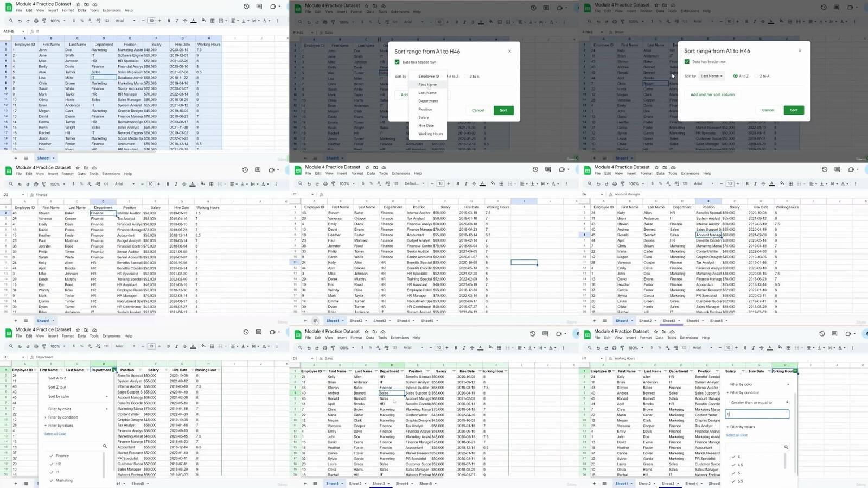Click search field in the Department filter menu
Viewport: 868px width, 488px height.
(75, 446)
